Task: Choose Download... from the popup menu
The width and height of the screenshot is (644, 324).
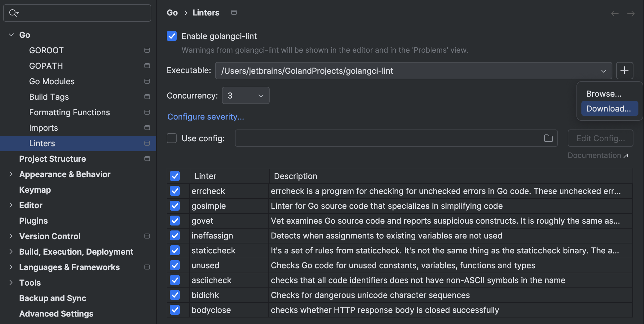Action: coord(609,109)
